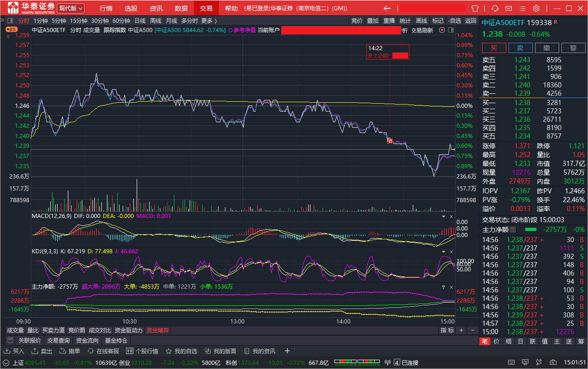Toggle the panel icon left of 关联报价
This screenshot has width=588, height=369.
tap(10, 340)
